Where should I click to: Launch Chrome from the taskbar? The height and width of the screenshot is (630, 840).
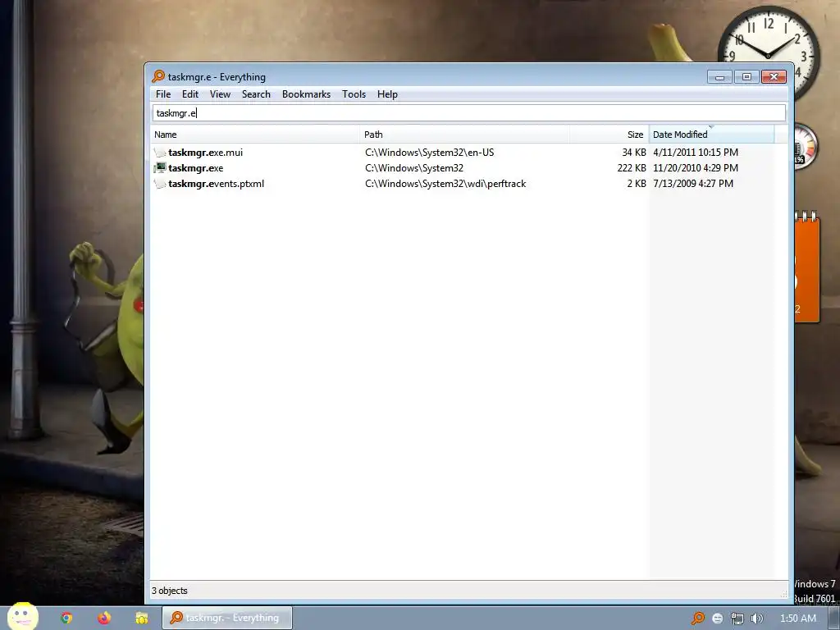(x=66, y=619)
